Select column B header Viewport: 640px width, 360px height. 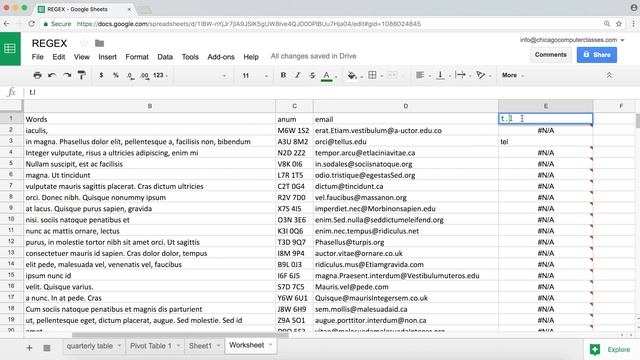tap(149, 106)
